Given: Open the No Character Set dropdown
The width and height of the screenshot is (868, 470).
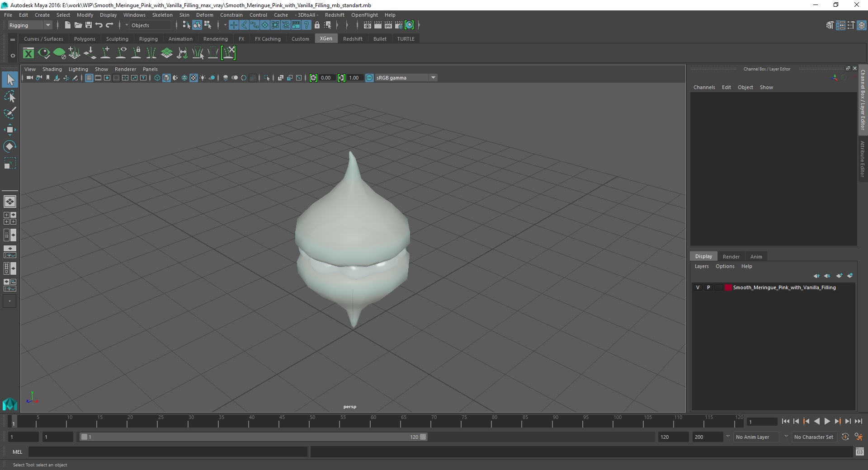Looking at the screenshot, I should [x=814, y=437].
